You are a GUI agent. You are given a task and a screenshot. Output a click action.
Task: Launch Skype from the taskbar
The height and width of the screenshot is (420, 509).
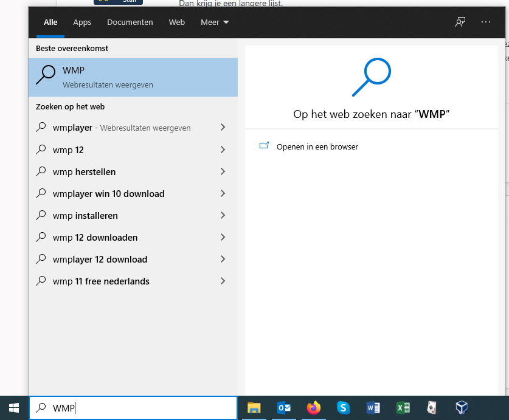point(343,408)
